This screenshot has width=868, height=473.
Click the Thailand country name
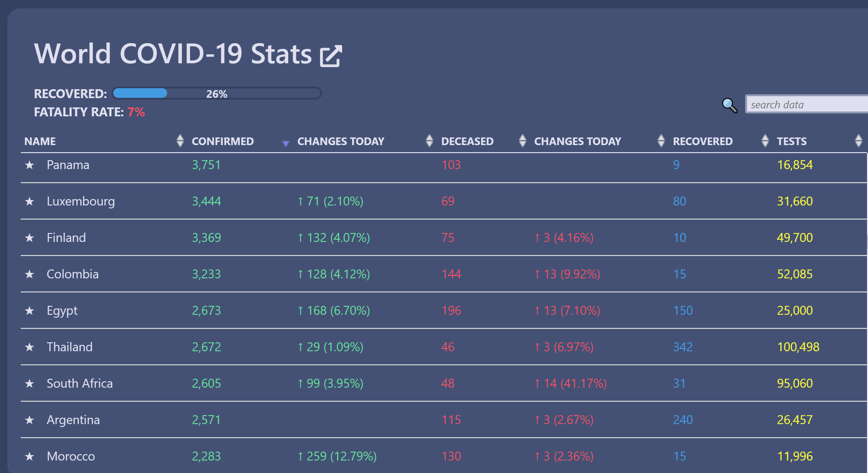coord(70,347)
